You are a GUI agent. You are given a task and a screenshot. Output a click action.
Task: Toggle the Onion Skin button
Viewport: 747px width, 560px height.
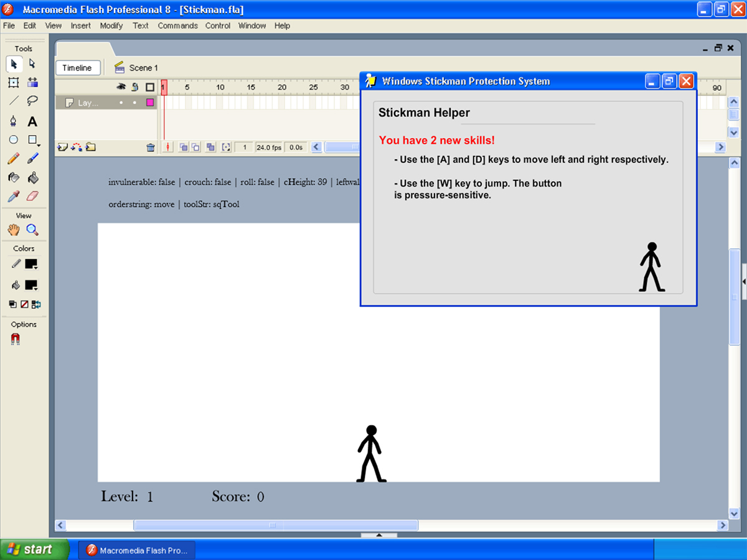tap(184, 147)
